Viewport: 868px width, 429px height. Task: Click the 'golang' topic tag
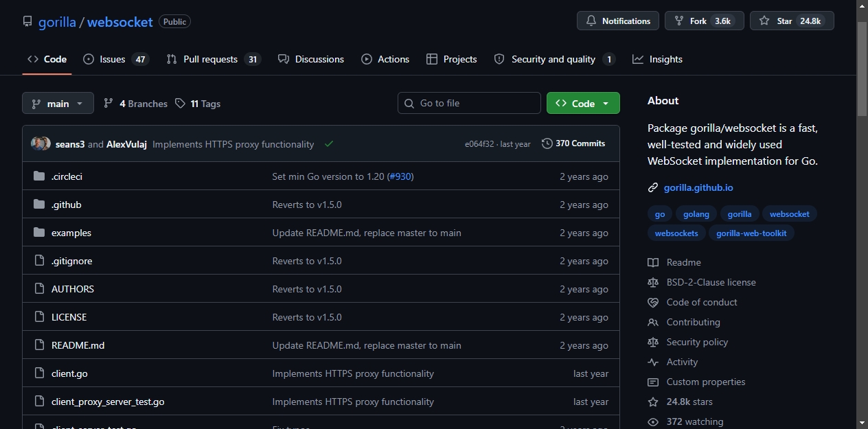pos(696,214)
